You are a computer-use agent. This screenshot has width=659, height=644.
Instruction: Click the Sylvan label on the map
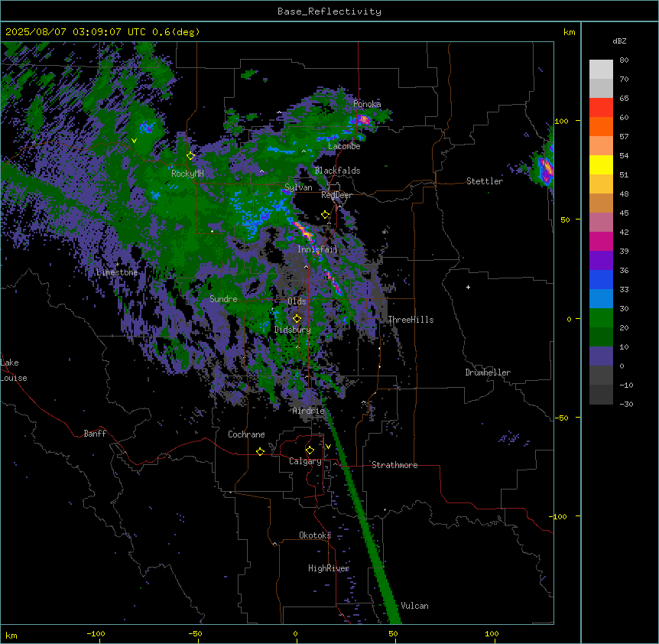[298, 187]
